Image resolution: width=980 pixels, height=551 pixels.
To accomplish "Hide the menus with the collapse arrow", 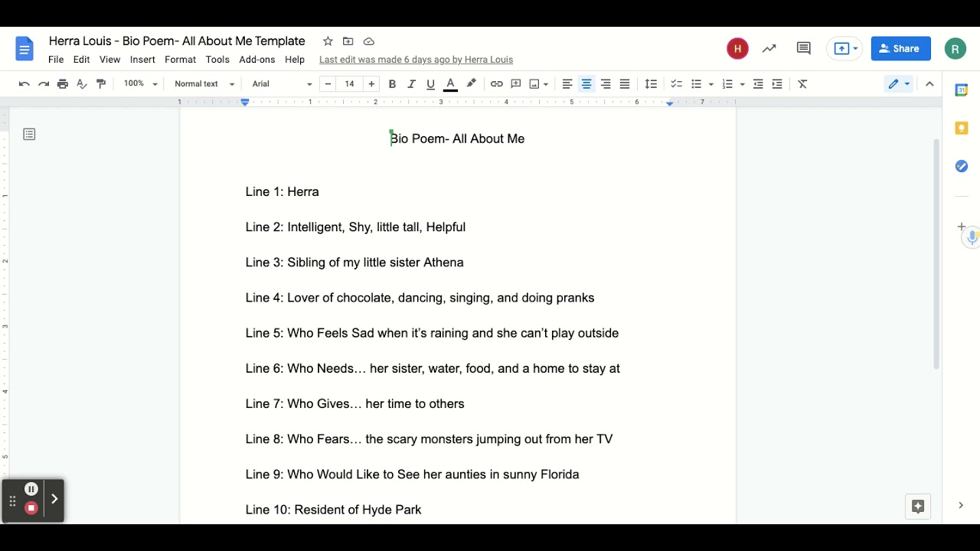I will click(x=929, y=84).
